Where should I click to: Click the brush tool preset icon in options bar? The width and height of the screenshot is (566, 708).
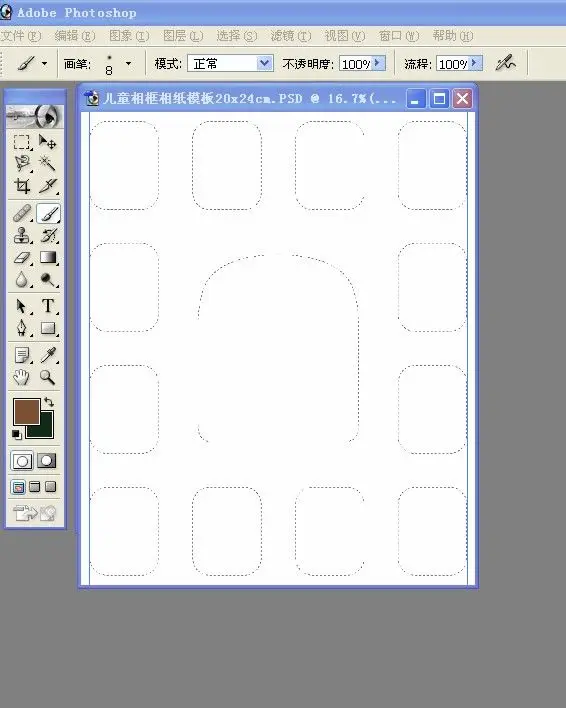click(x=27, y=63)
